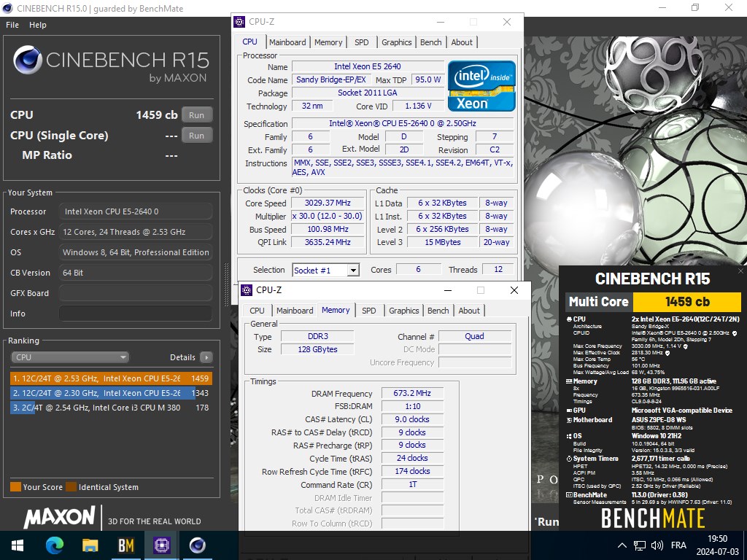This screenshot has height=560, width=747.
Task: Open the Socket #1 selection dropdown
Action: click(326, 271)
